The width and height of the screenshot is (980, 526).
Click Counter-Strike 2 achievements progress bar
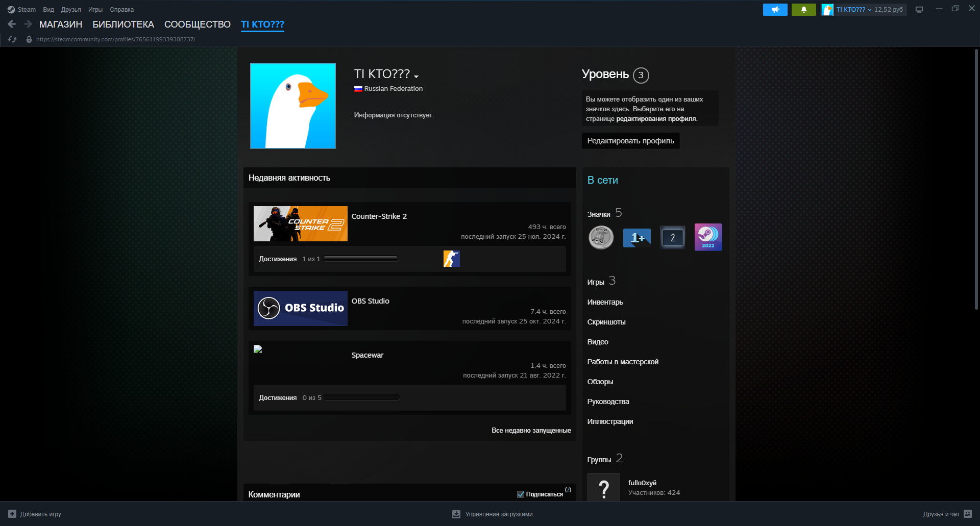[x=361, y=259]
